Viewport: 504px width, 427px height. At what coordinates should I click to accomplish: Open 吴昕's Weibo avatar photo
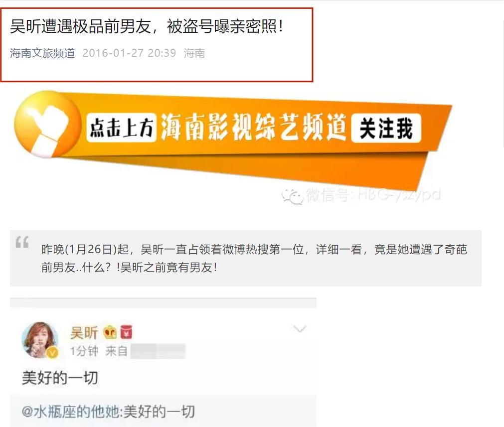pos(40,340)
